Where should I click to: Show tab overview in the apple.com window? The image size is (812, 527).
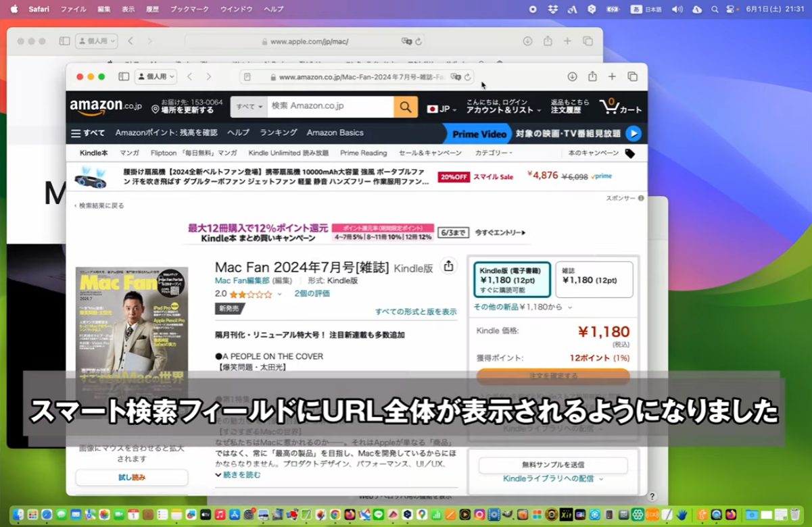coord(588,41)
